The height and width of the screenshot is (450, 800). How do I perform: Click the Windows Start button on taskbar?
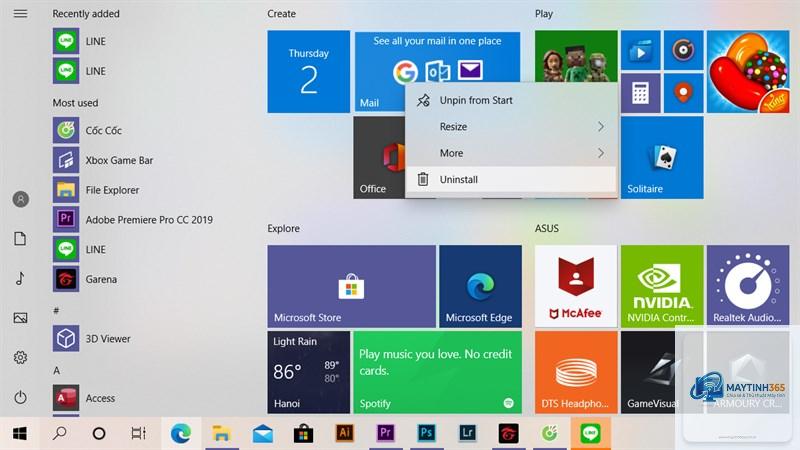click(20, 434)
